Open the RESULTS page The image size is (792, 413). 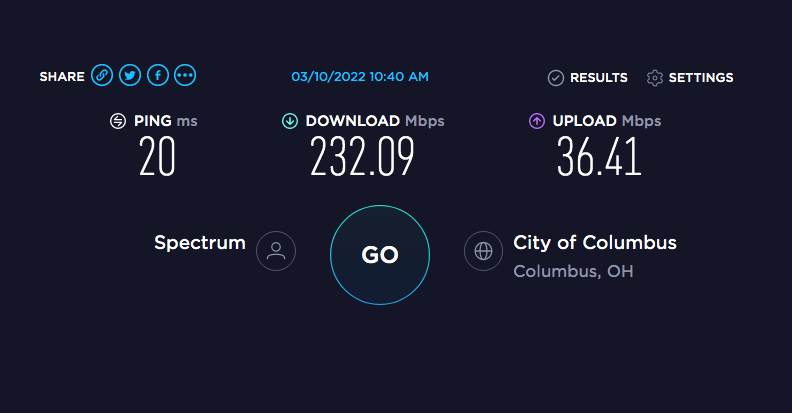pos(599,78)
